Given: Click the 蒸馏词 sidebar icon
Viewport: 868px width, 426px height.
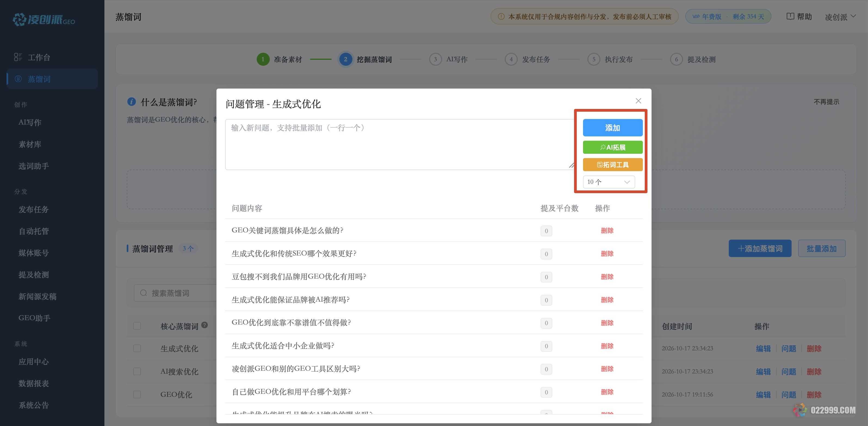Looking at the screenshot, I should click(18, 79).
